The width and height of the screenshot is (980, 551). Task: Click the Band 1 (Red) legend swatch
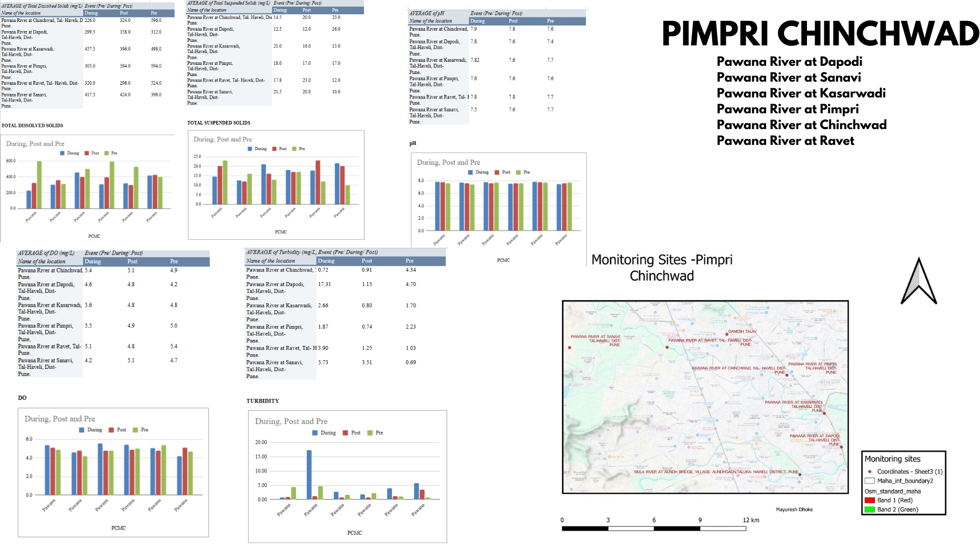click(870, 500)
